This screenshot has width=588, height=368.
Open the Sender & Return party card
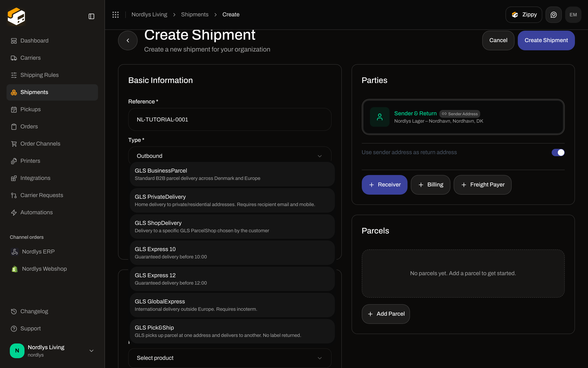coord(463,117)
